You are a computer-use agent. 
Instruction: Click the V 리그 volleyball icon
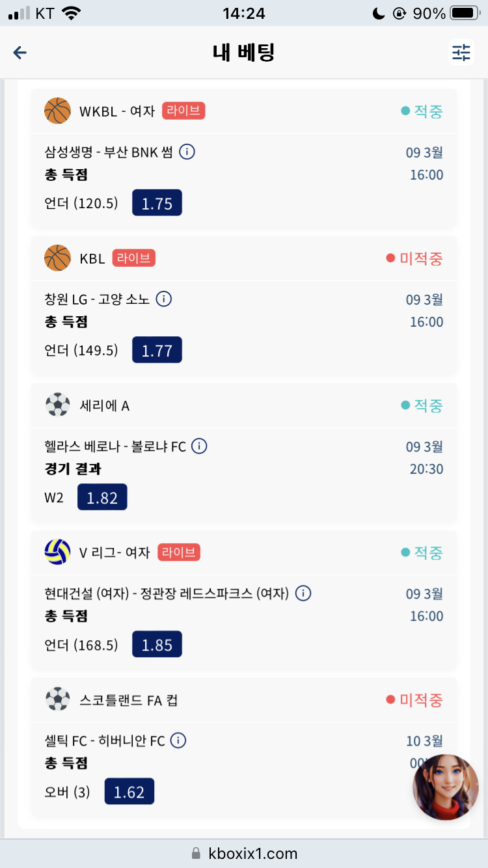(57, 552)
